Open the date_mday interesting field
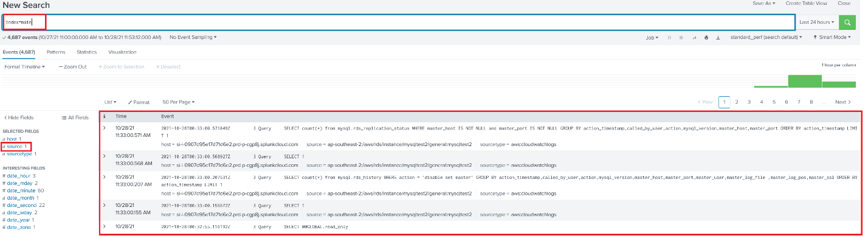 (x=20, y=183)
